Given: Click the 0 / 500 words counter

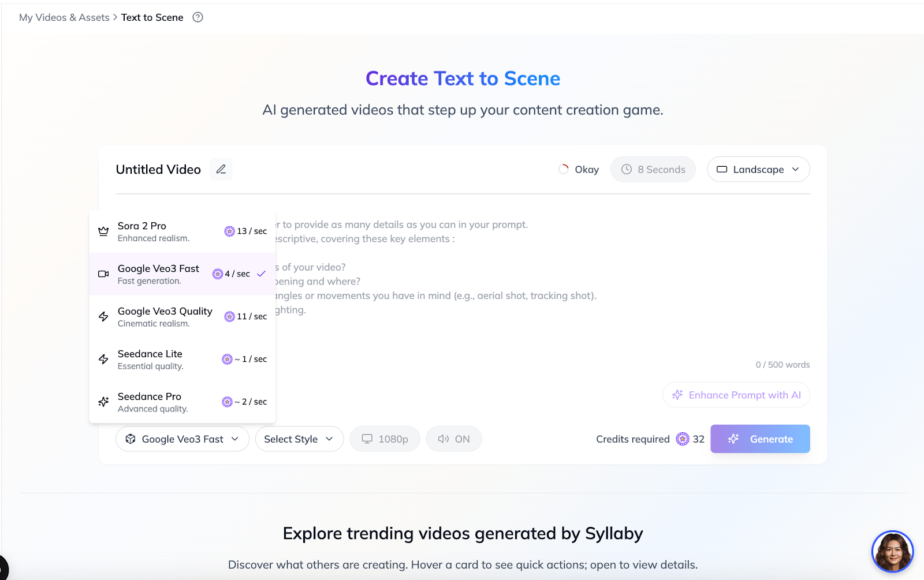Looking at the screenshot, I should click(x=783, y=365).
